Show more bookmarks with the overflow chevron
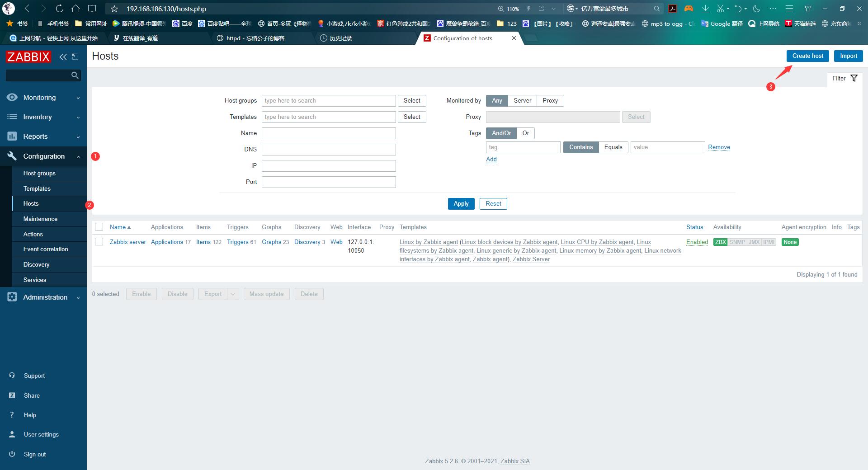This screenshot has width=868, height=470. 859,23
